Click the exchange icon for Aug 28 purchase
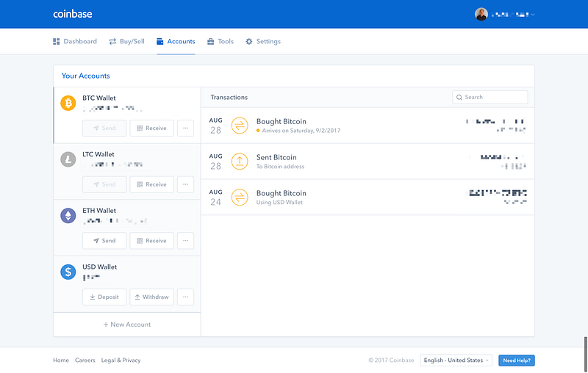The height and width of the screenshot is (373, 588). pos(240,126)
